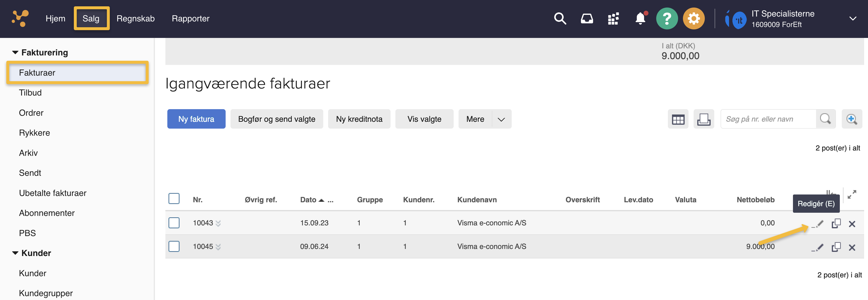Select the checkbox for invoice 10045

[174, 246]
